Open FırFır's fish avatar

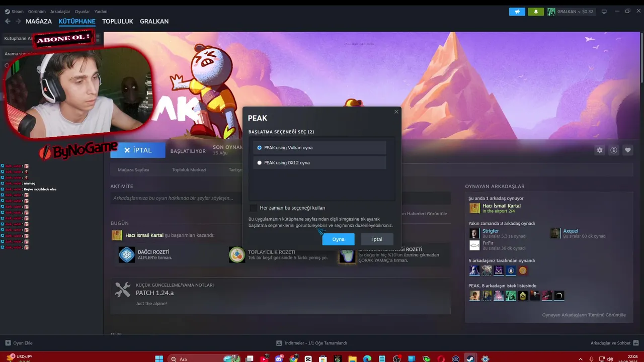point(474,245)
